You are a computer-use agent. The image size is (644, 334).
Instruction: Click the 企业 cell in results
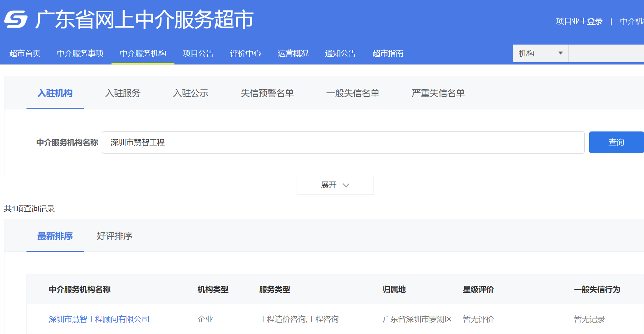[x=205, y=319]
